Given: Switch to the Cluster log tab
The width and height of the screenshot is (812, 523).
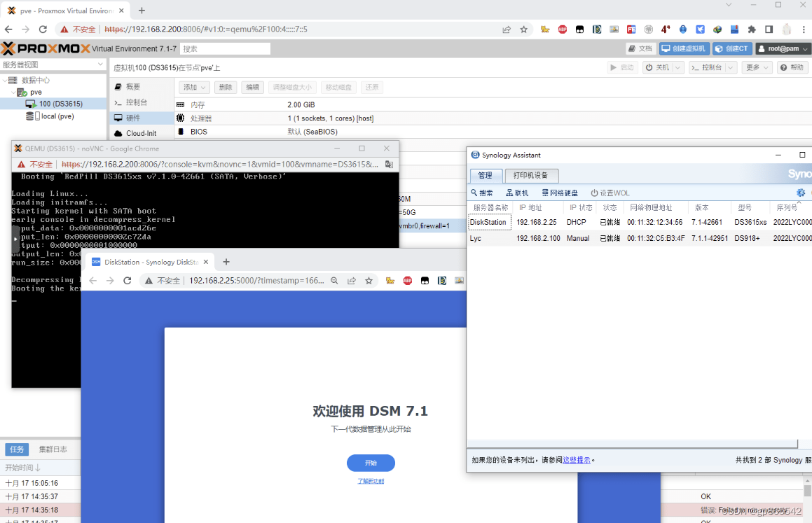Looking at the screenshot, I should (53, 449).
